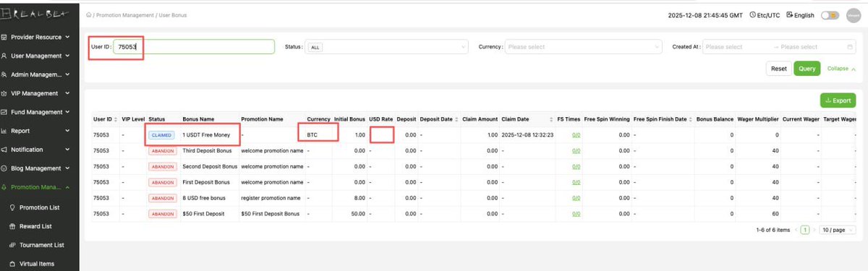Expand the Provider Resource menu
The width and height of the screenshot is (868, 271).
(67, 36)
